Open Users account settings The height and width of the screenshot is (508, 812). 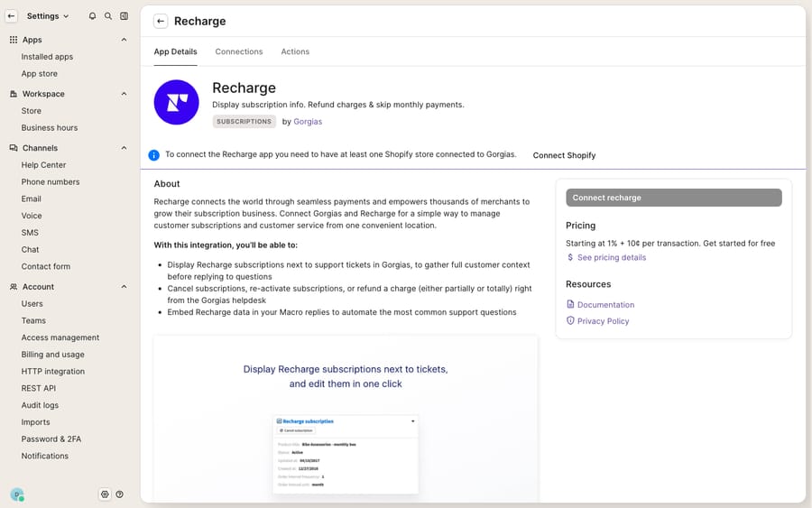[32, 304]
